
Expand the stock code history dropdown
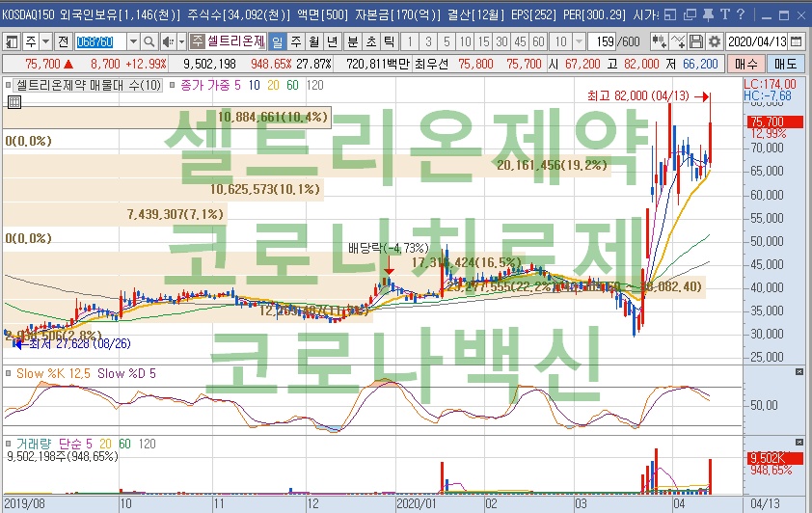tap(133, 41)
